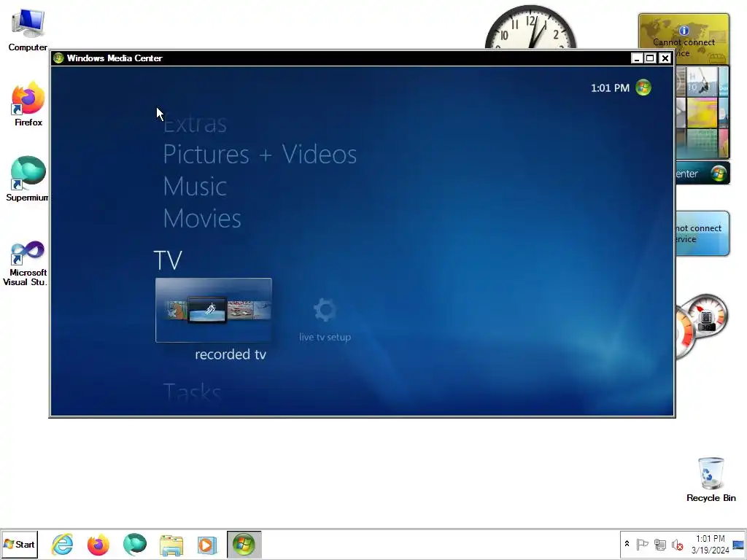
Task: Click the blue weather cannot connect gadget
Action: (703, 233)
